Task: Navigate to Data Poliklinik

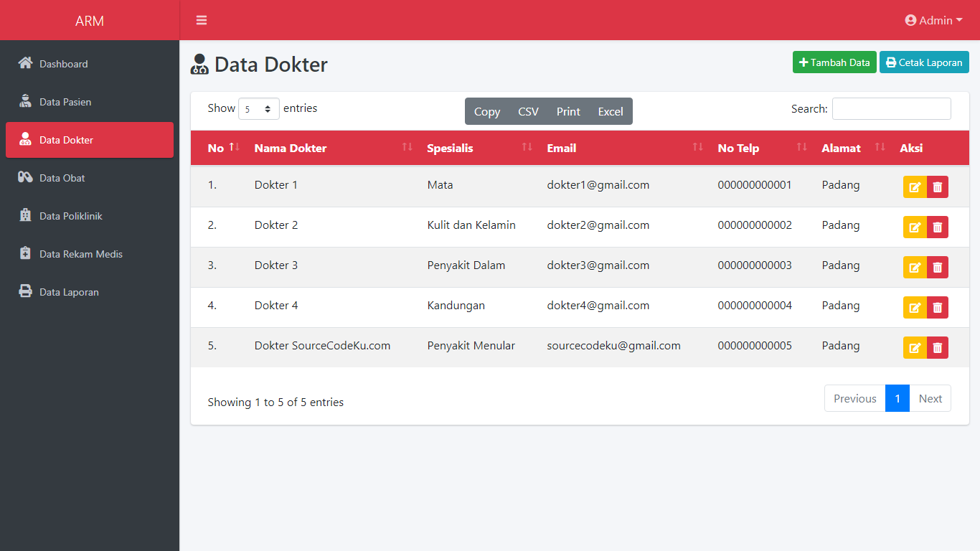Action: 90,215
